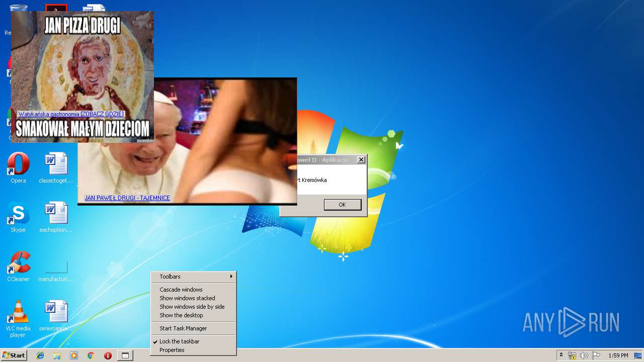Select the running application window taskbar button

[x=125, y=355]
